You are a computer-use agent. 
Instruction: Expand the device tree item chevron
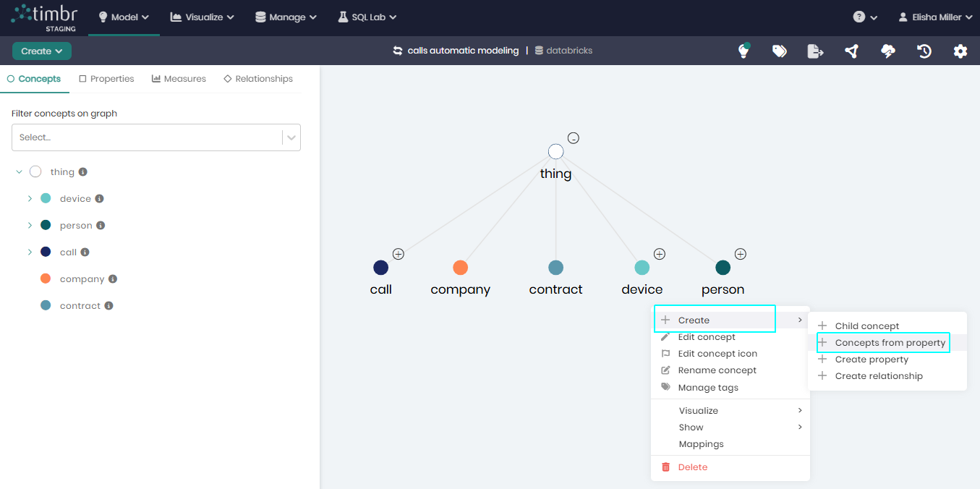30,198
